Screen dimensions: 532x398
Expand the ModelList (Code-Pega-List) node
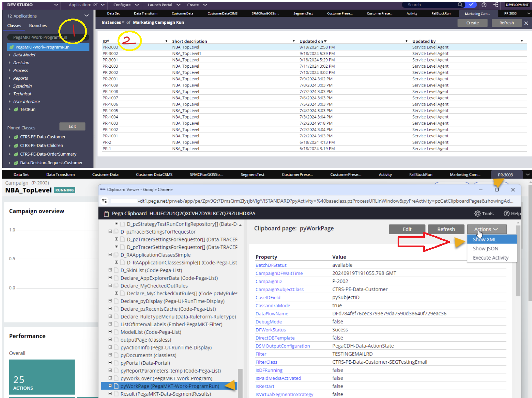pyautogui.click(x=110, y=332)
